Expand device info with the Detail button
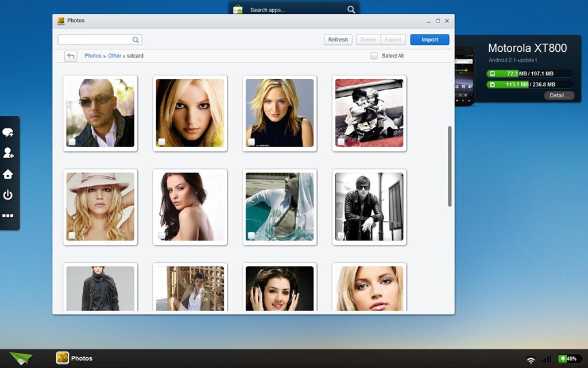This screenshot has height=368, width=588. pyautogui.click(x=559, y=95)
